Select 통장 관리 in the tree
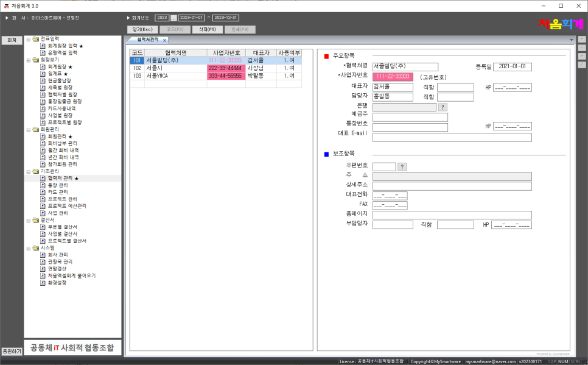This screenshot has height=365, width=588. 58,185
